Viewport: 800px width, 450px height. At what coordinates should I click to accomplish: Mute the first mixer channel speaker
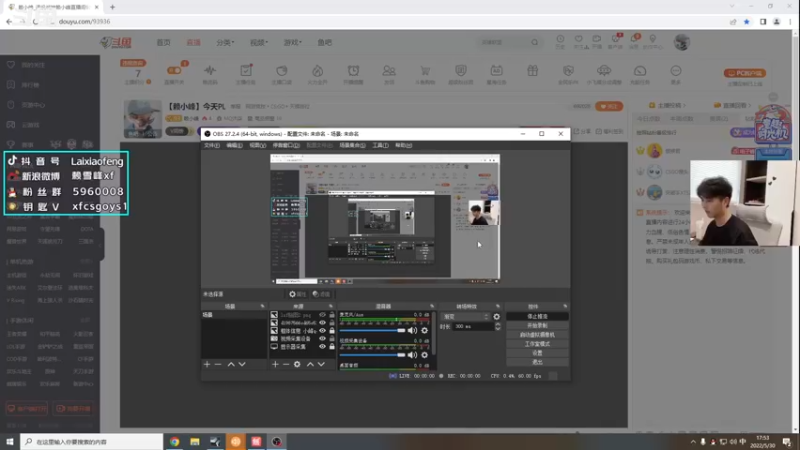coord(412,331)
